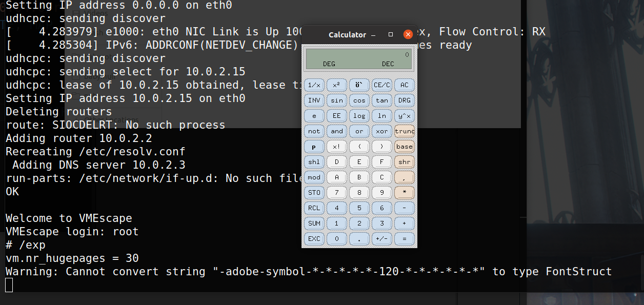
Task: Click the x! factorial key
Action: [337, 147]
